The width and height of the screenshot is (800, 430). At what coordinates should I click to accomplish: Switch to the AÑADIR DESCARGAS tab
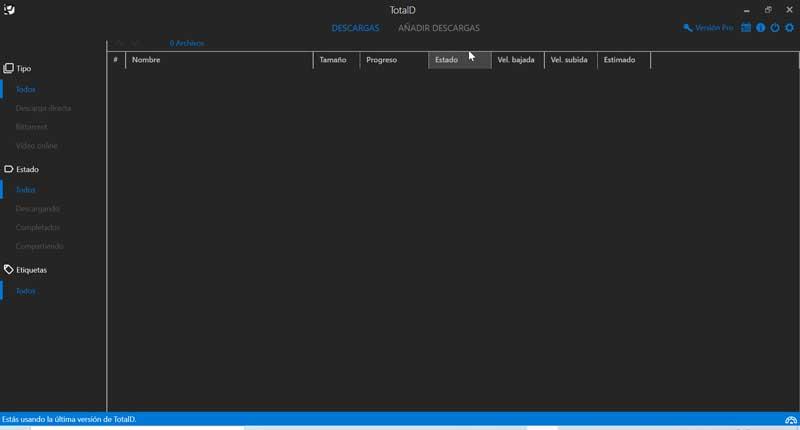point(439,28)
